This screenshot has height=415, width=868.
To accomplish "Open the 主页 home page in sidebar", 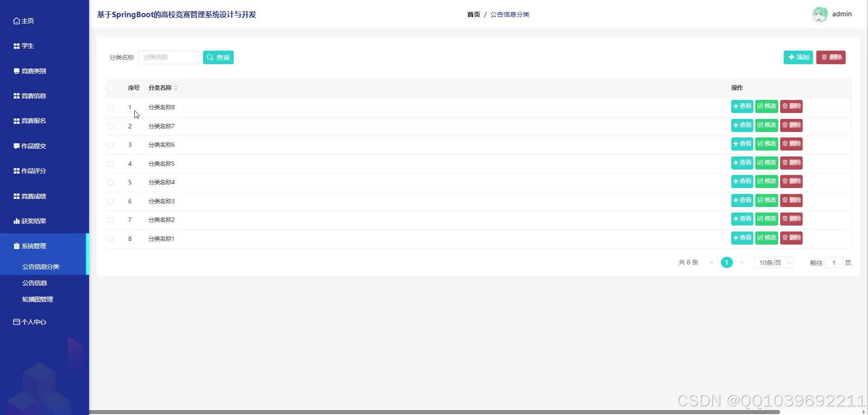I will coord(24,21).
